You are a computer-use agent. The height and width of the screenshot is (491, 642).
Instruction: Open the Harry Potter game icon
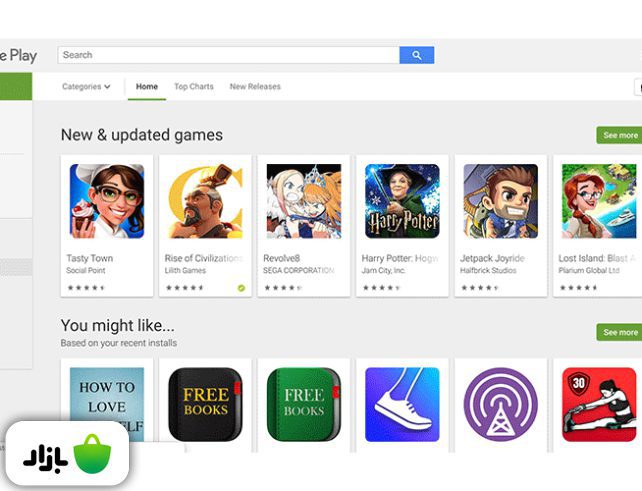pos(402,201)
